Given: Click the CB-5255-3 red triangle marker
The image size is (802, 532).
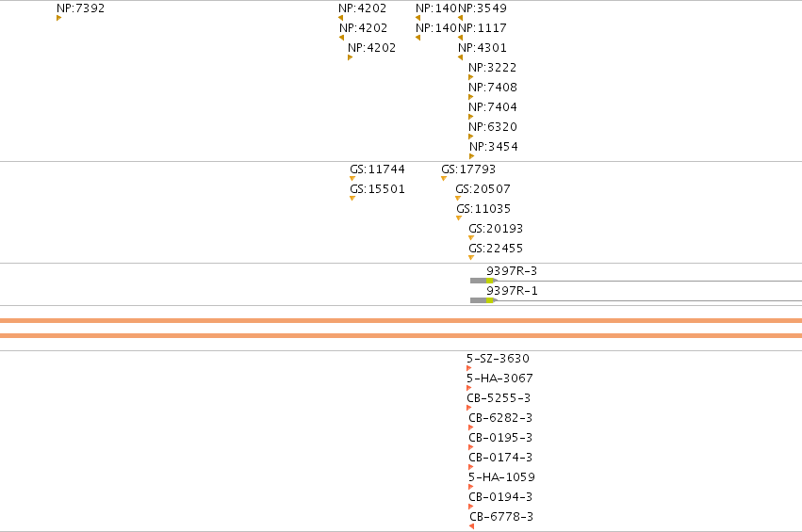Looking at the screenshot, I should [469, 408].
